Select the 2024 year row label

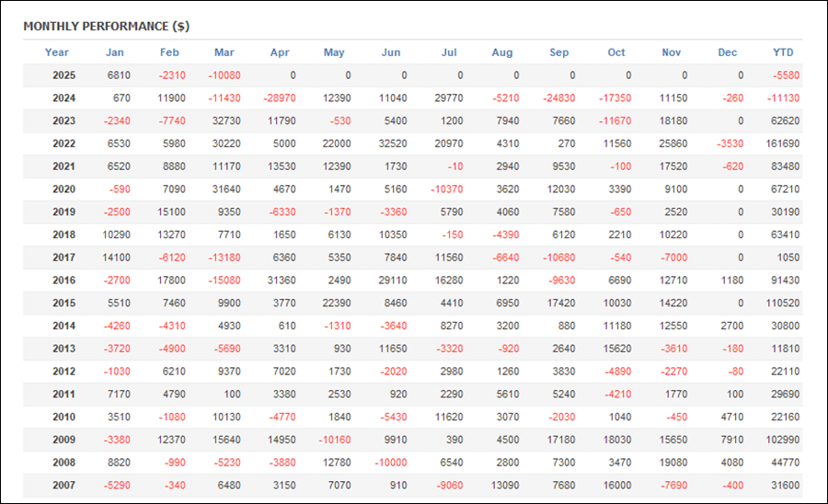click(63, 97)
